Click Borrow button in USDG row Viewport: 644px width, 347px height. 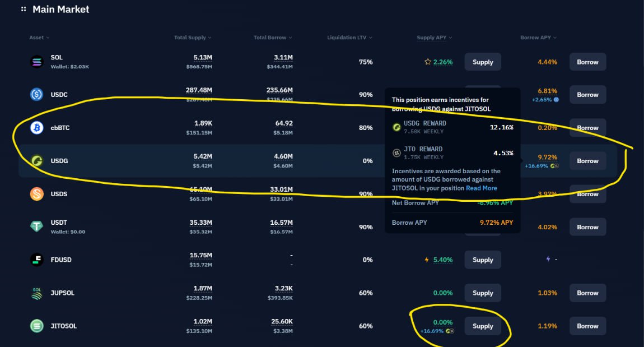click(588, 161)
